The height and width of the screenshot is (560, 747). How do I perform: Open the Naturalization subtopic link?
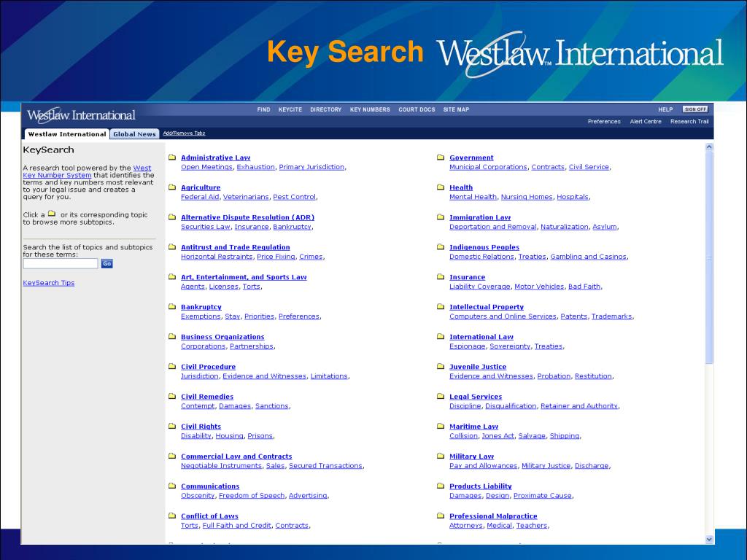pos(565,227)
